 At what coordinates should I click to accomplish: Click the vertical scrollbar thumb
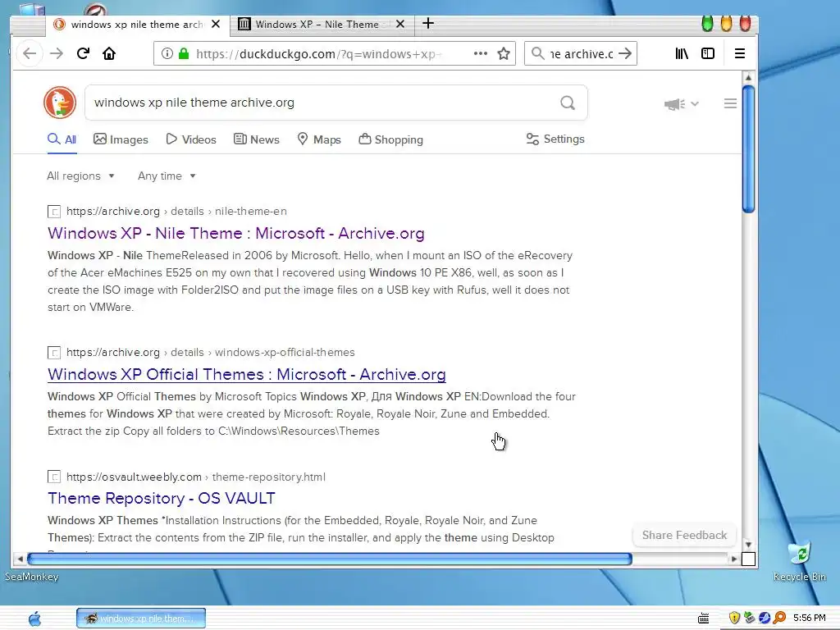click(748, 149)
